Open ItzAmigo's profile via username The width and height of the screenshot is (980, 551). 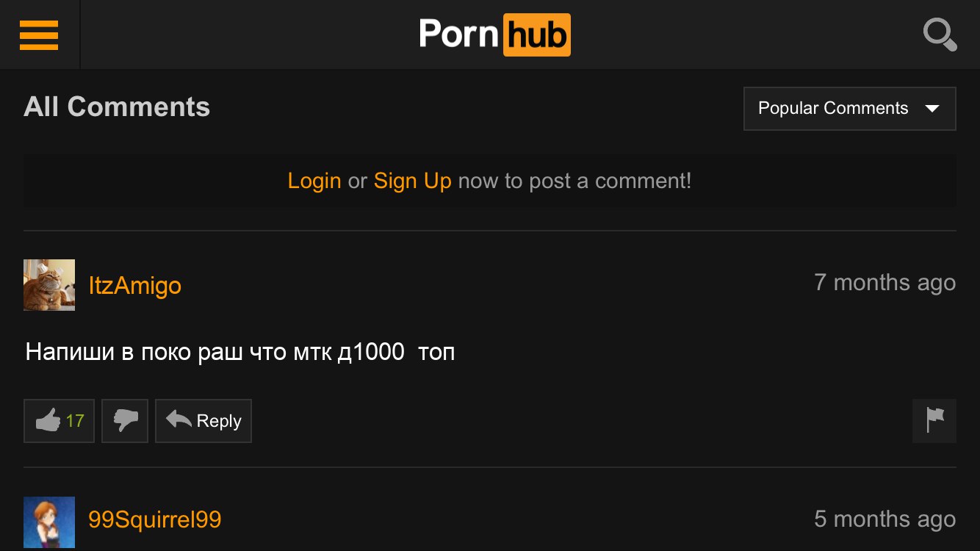135,285
